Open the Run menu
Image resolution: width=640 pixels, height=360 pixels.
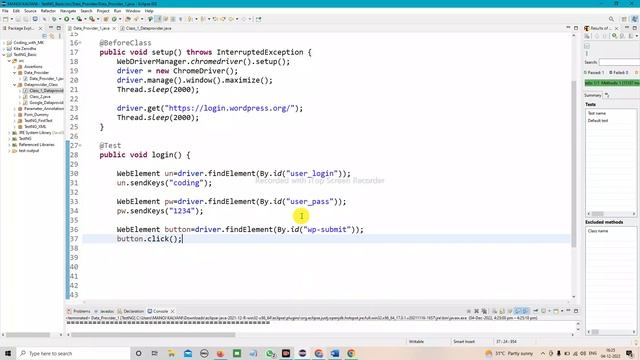[x=118, y=11]
